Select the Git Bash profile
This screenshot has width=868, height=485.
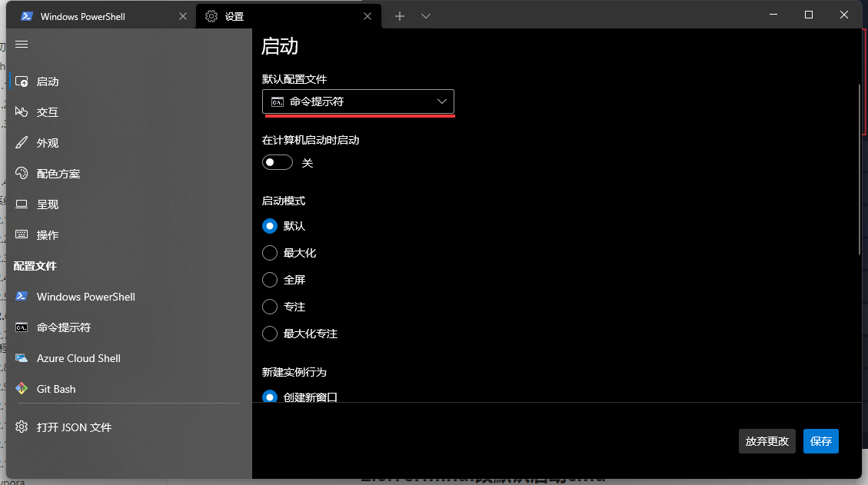[x=56, y=389]
